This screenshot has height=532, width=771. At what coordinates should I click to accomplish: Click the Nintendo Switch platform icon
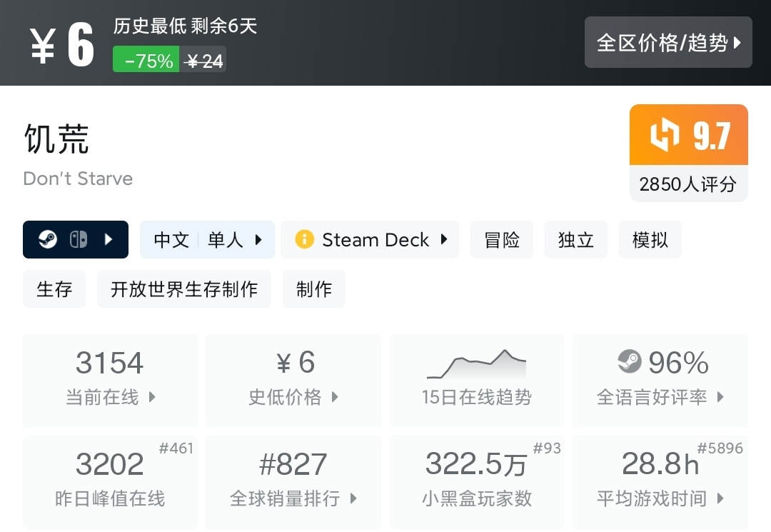[78, 239]
